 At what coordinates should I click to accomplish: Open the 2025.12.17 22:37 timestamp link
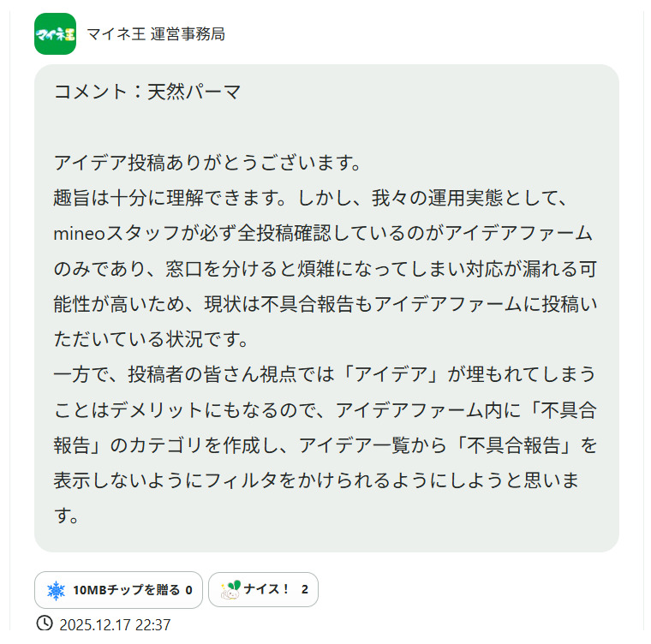(115, 624)
